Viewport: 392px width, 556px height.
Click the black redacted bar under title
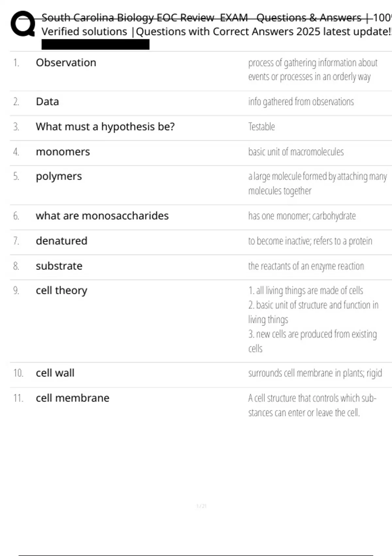95,44
